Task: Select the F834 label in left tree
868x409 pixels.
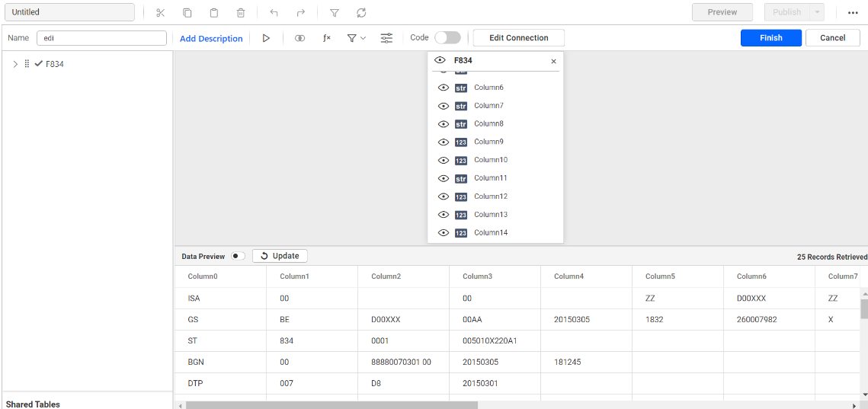Action: [x=55, y=64]
